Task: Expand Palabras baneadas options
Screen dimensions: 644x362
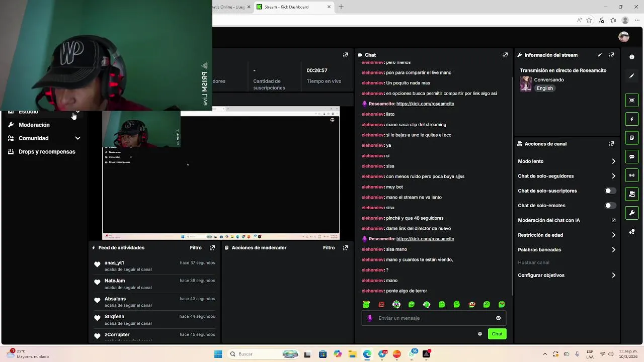Action: tap(613, 250)
